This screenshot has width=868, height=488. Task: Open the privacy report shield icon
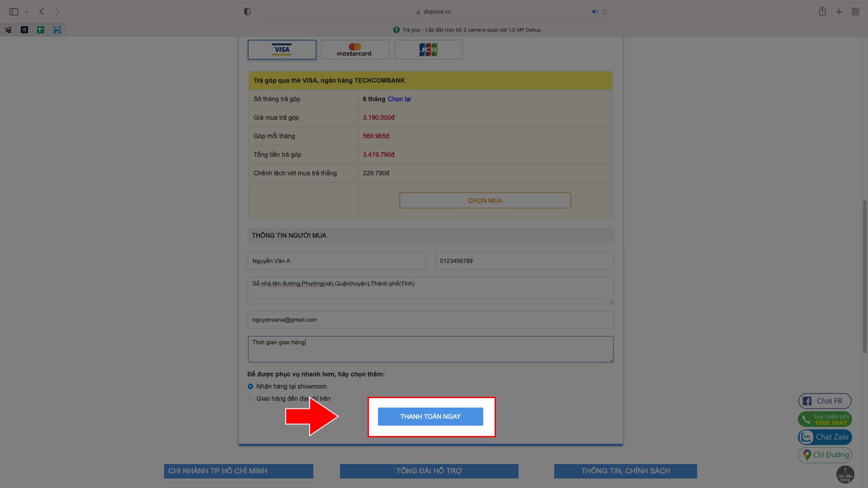[x=247, y=12]
